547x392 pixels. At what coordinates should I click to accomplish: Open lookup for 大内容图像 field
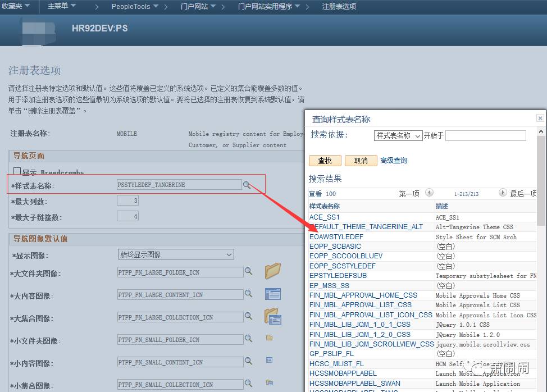248,294
